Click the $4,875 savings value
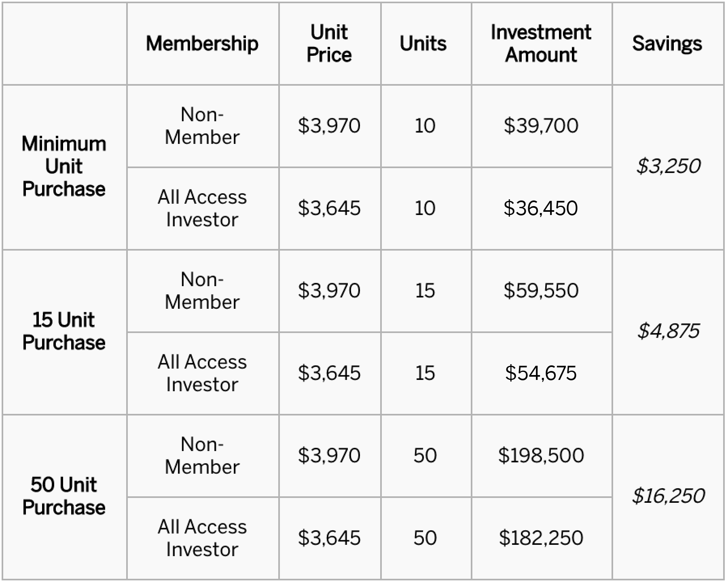The image size is (728, 582). (668, 331)
